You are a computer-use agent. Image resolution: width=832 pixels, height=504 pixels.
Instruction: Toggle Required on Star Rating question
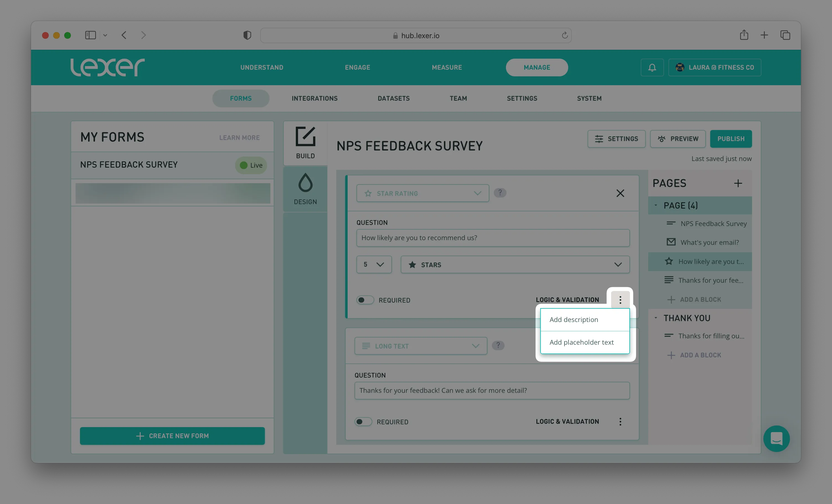365,300
